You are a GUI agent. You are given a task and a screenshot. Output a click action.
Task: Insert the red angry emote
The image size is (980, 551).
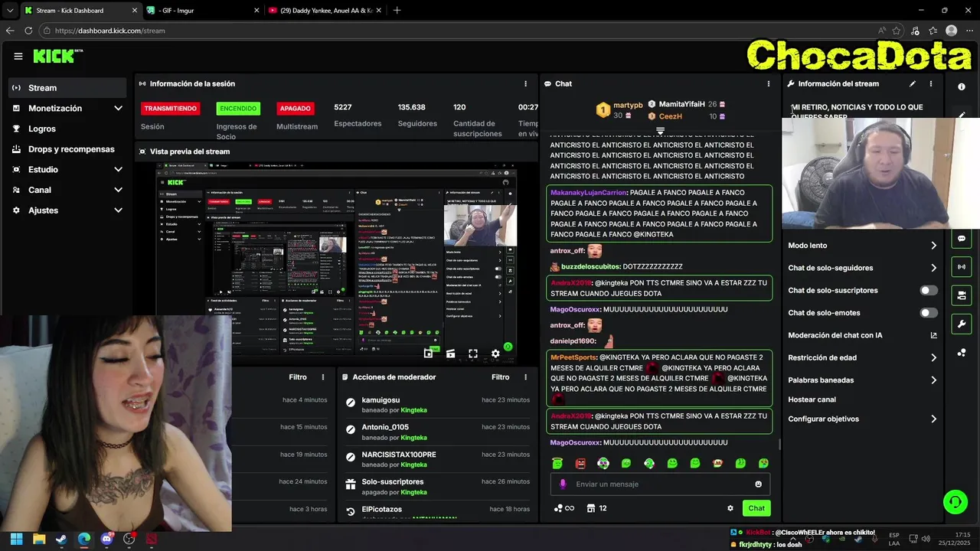pos(580,463)
